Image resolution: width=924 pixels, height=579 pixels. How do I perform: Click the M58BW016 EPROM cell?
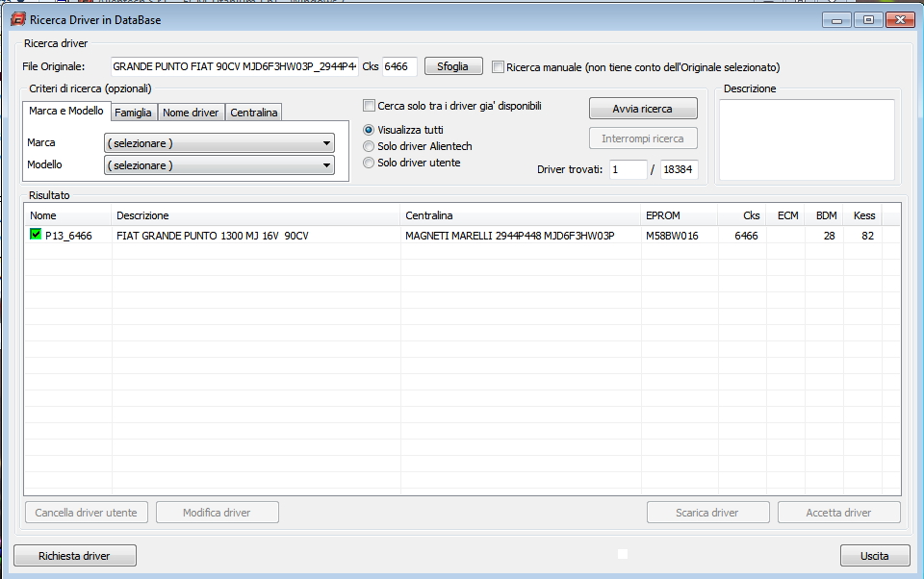tap(672, 236)
